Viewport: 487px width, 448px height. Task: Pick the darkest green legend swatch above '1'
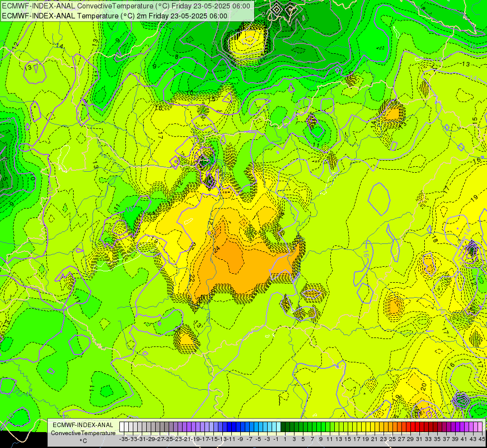pyautogui.click(x=283, y=427)
